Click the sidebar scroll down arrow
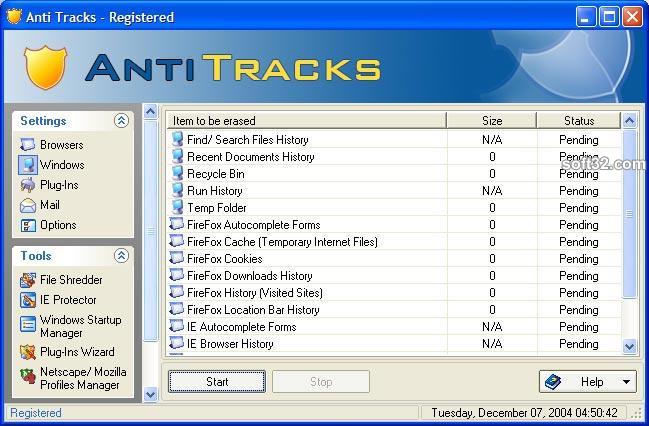This screenshot has width=649, height=426. pos(151,394)
